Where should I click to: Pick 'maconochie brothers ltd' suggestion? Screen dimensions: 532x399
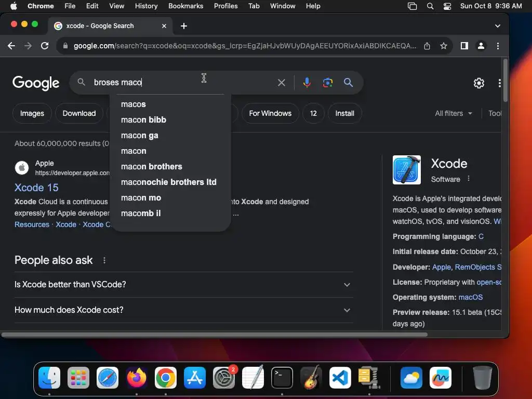pyautogui.click(x=170, y=182)
